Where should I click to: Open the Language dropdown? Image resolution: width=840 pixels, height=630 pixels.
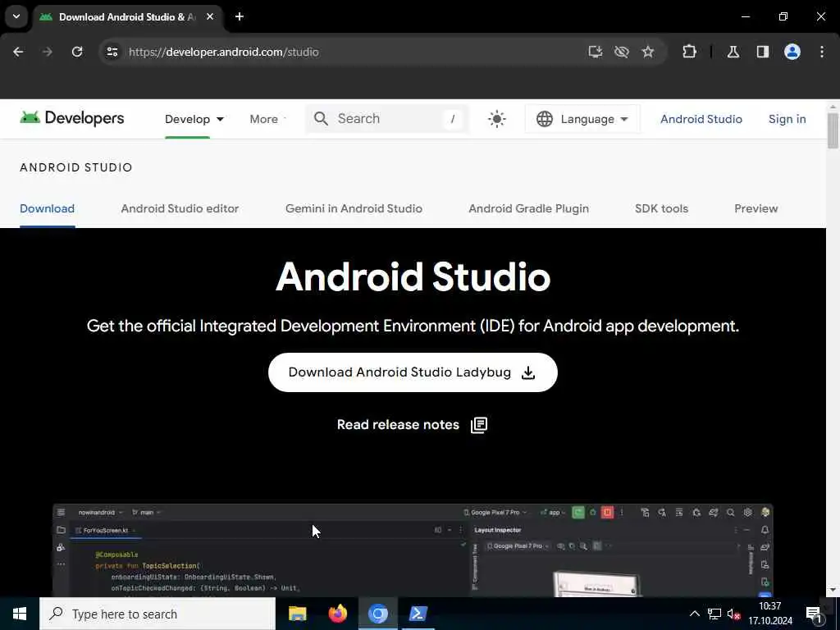click(582, 119)
